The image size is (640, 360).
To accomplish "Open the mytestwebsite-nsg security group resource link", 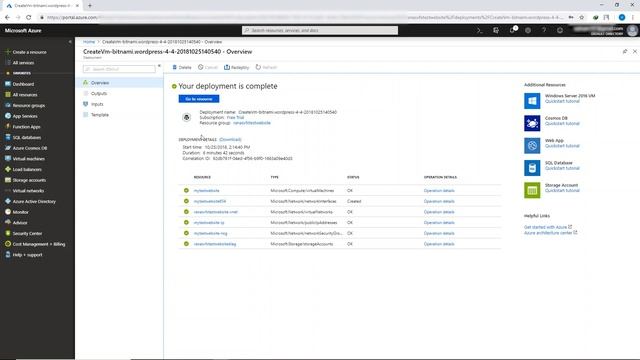I will 211,233.
